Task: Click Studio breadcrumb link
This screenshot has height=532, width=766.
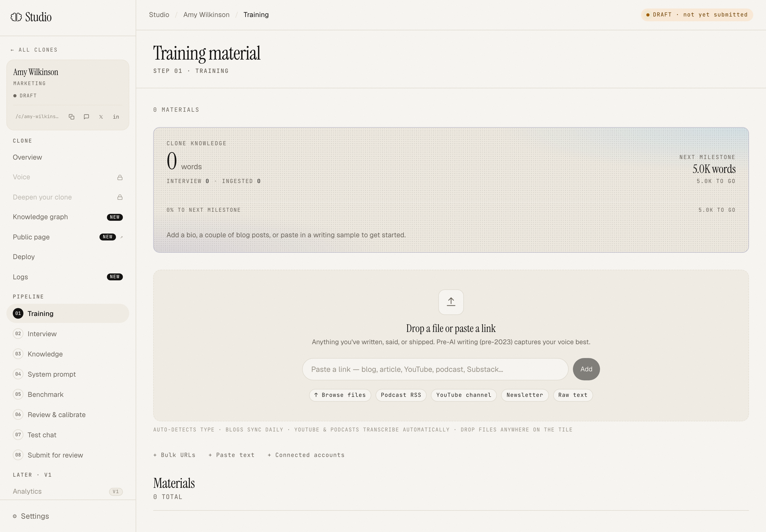Action: pyautogui.click(x=159, y=15)
